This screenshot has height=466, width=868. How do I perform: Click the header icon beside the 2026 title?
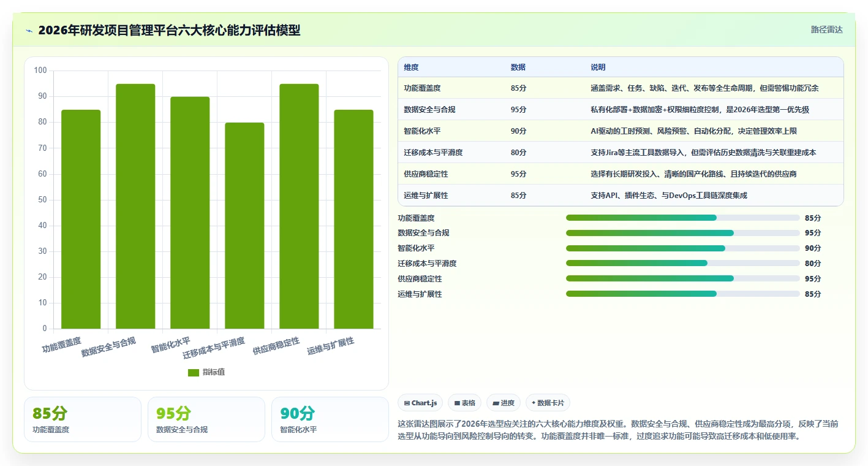coord(29,31)
